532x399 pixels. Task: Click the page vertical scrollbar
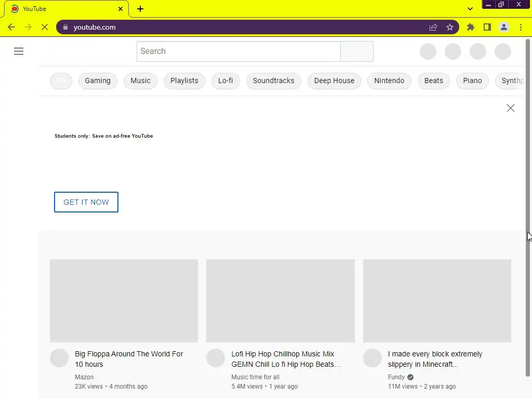coord(528,208)
